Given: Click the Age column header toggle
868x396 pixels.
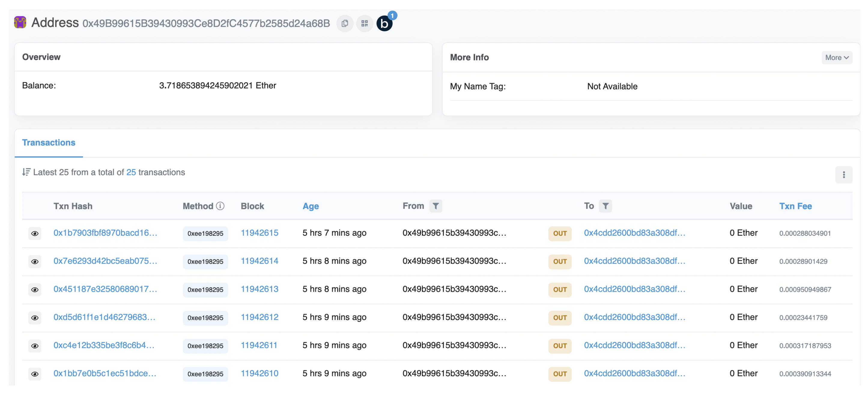Looking at the screenshot, I should (x=310, y=206).
